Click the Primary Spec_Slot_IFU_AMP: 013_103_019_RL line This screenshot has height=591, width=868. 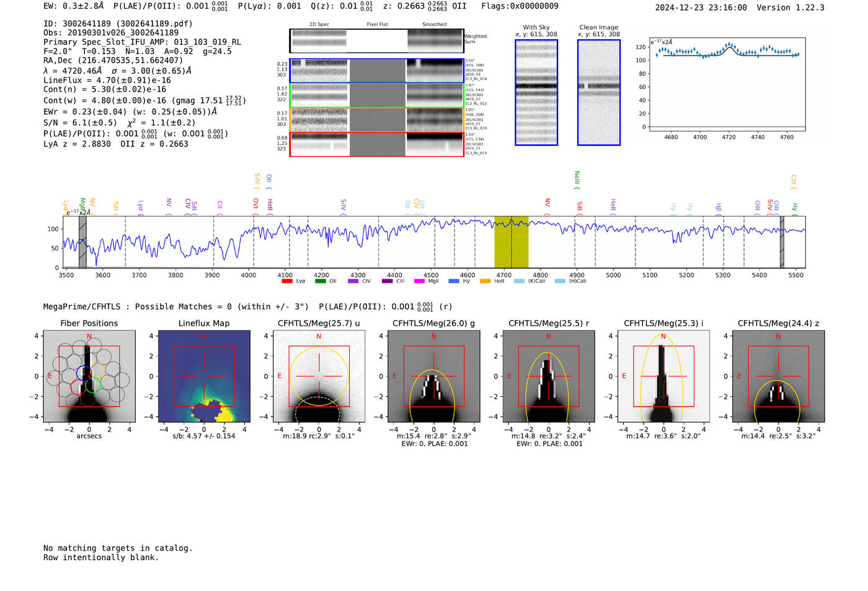coord(142,42)
